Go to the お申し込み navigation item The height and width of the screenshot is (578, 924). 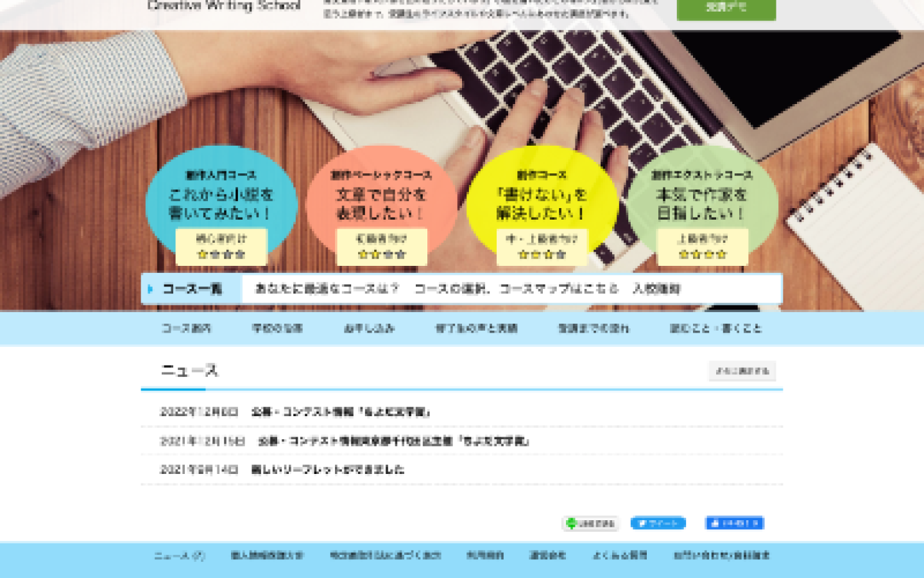[x=369, y=328]
